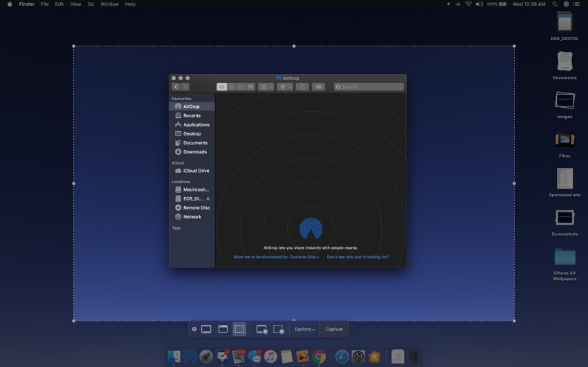This screenshot has width=588, height=367.
Task: Select Capture Entire Screen mode in screenshot toolbar
Action: click(x=206, y=329)
